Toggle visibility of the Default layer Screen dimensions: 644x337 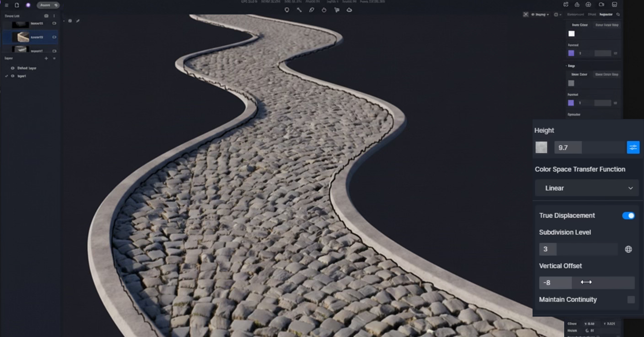(x=11, y=68)
